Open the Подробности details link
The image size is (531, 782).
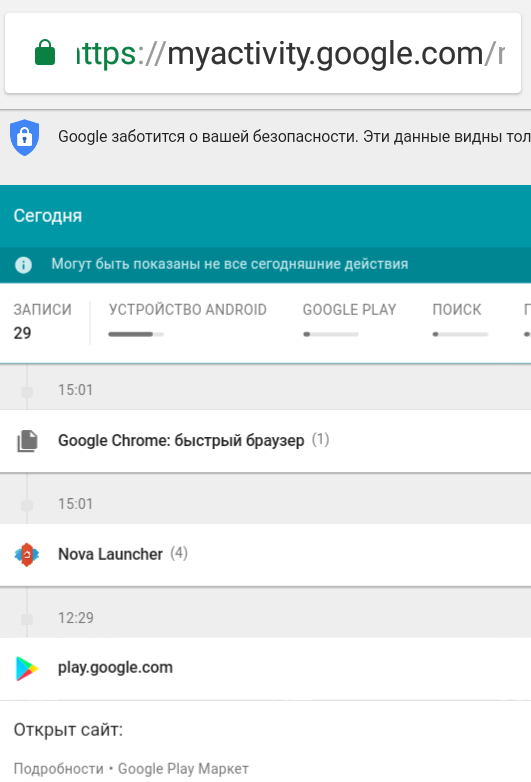(58, 769)
